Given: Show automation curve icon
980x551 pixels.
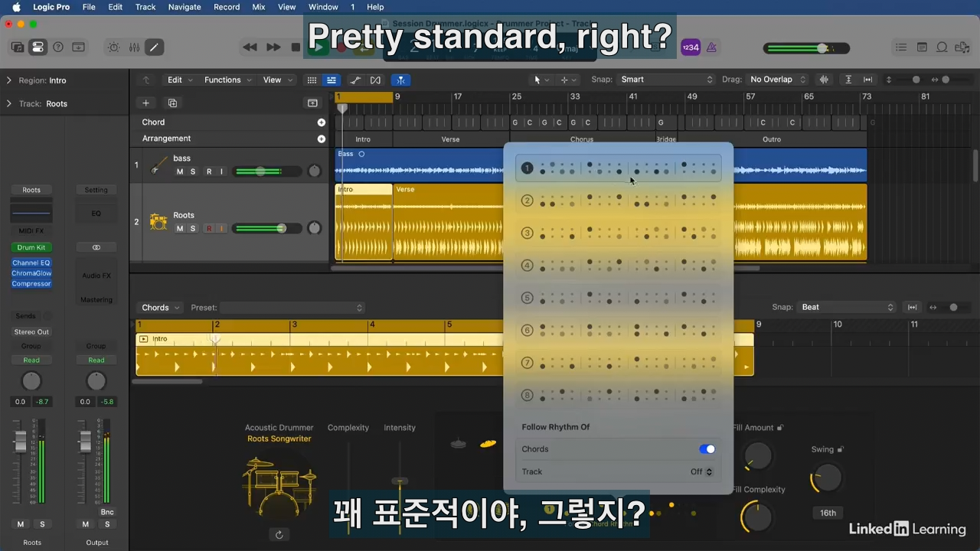Looking at the screenshot, I should [355, 80].
